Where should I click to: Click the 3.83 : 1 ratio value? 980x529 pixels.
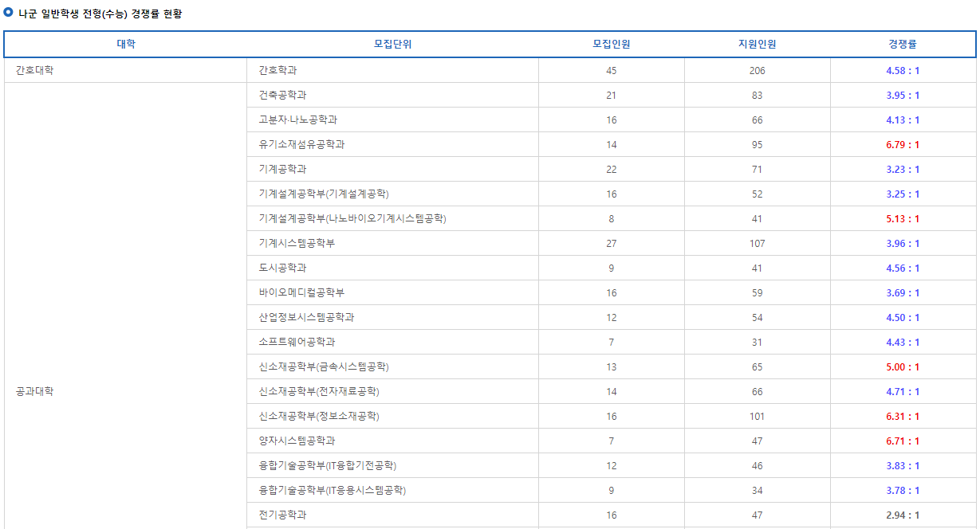coord(903,466)
